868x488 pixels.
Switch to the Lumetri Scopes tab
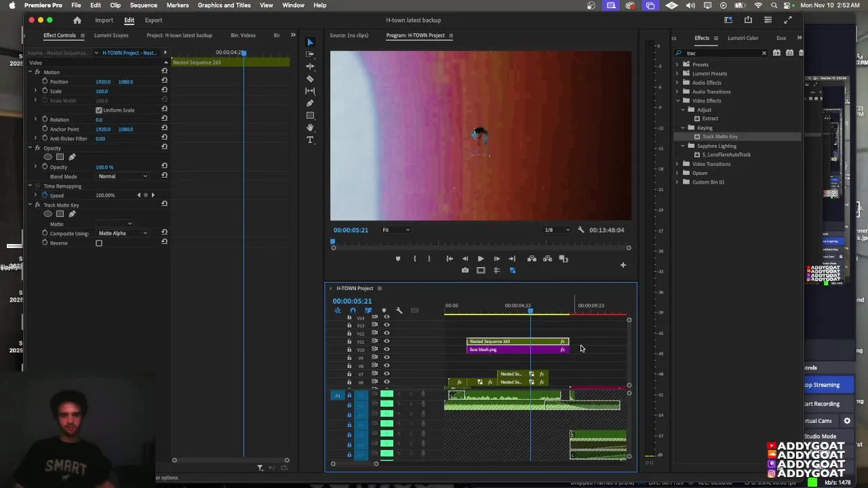111,35
